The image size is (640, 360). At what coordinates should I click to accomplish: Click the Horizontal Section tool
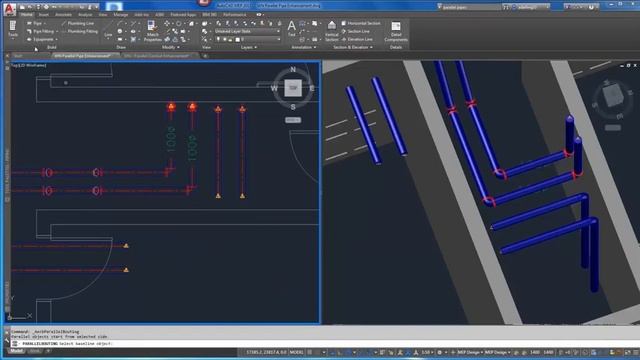(360, 23)
